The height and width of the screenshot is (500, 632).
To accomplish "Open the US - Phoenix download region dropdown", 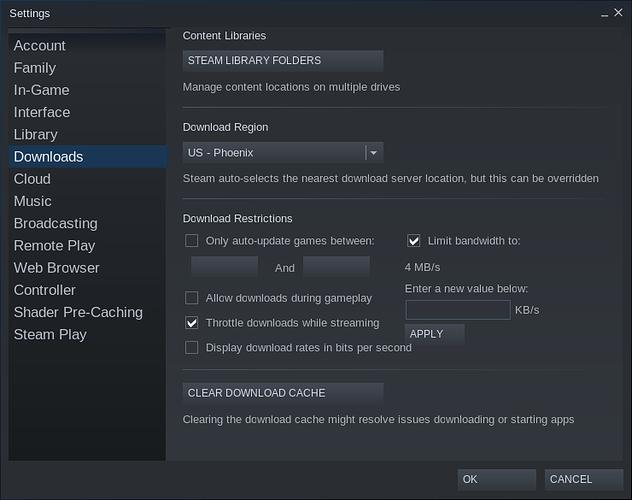I will (283, 152).
